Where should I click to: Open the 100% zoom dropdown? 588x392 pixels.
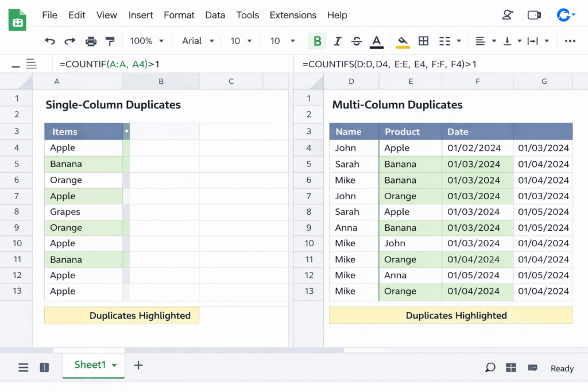click(x=146, y=41)
